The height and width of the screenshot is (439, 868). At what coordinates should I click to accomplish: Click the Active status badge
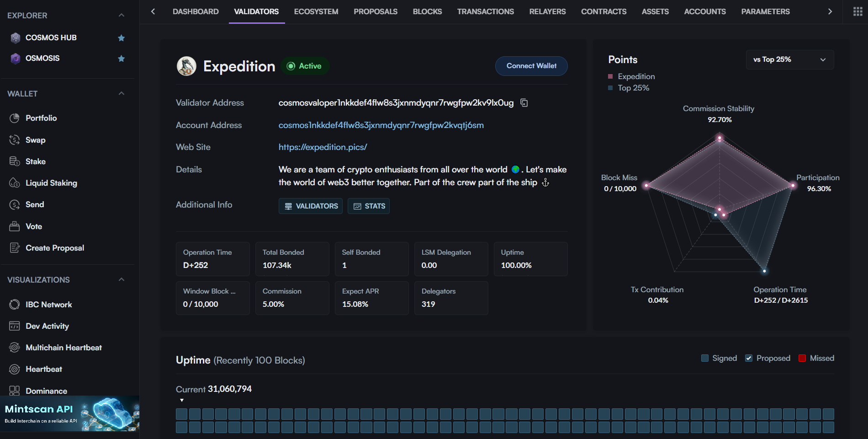tap(305, 66)
